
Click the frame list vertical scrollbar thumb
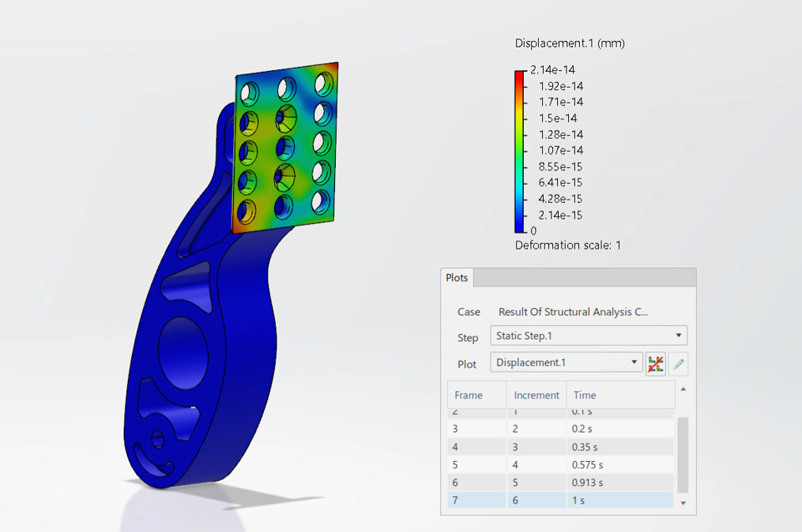683,454
